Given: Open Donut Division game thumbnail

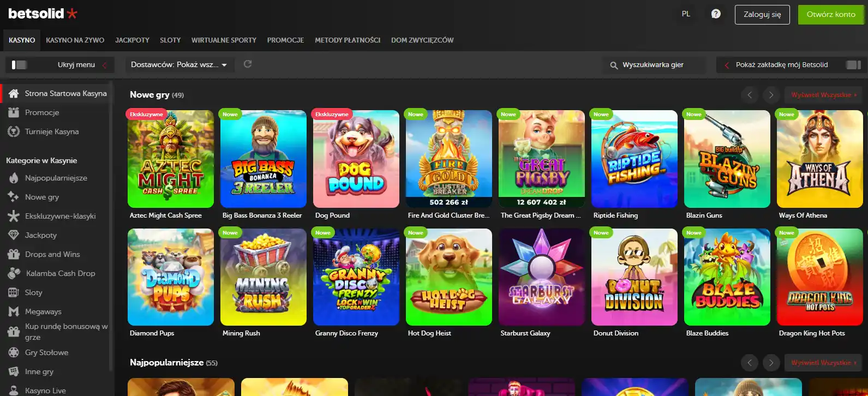Looking at the screenshot, I should click(x=634, y=277).
